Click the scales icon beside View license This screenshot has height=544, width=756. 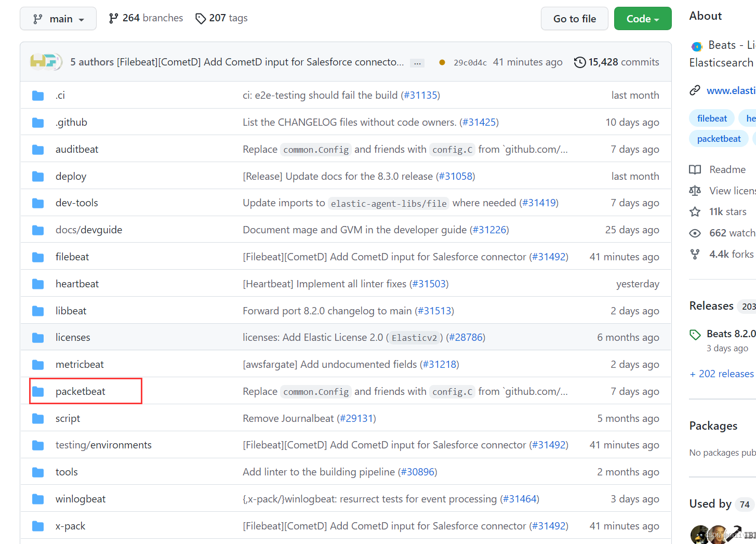click(x=695, y=191)
